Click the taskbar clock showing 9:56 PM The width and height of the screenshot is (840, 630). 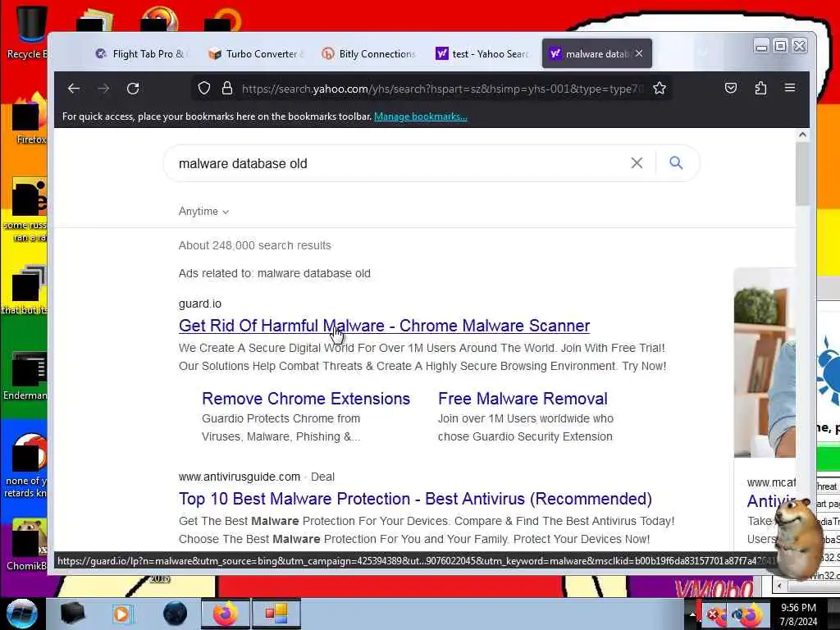pos(798,614)
